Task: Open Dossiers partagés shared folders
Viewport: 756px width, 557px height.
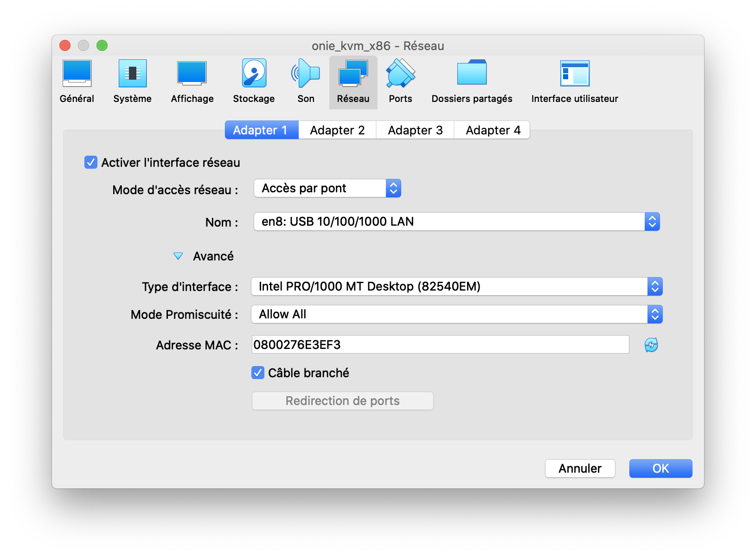Action: (x=472, y=82)
